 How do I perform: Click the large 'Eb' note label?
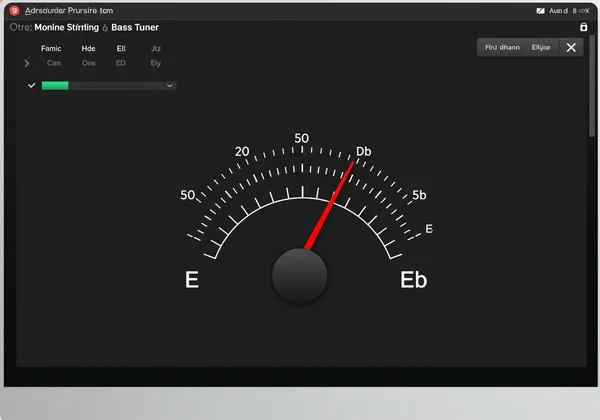[414, 280]
